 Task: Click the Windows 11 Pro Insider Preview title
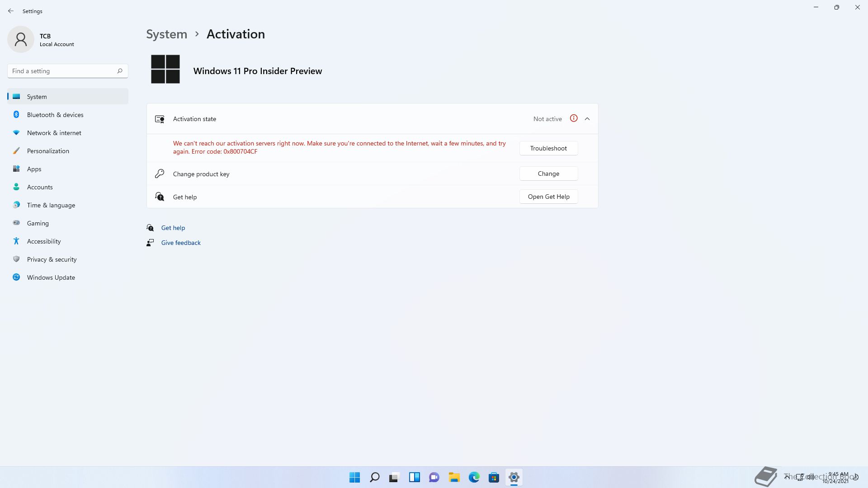tap(258, 71)
